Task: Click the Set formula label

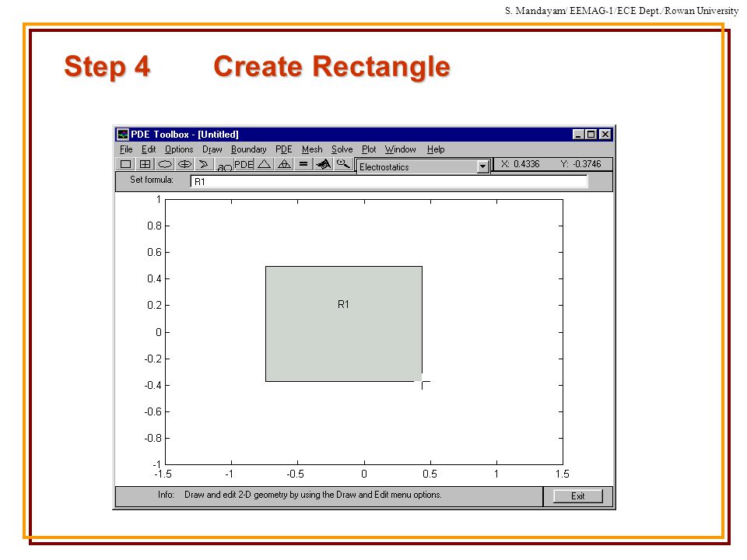Action: (x=152, y=180)
